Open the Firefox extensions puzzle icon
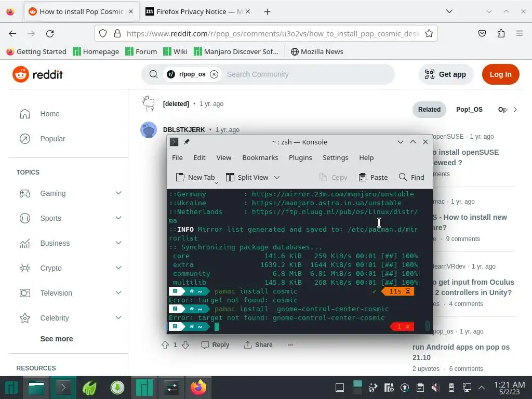532x399 pixels. (x=501, y=33)
